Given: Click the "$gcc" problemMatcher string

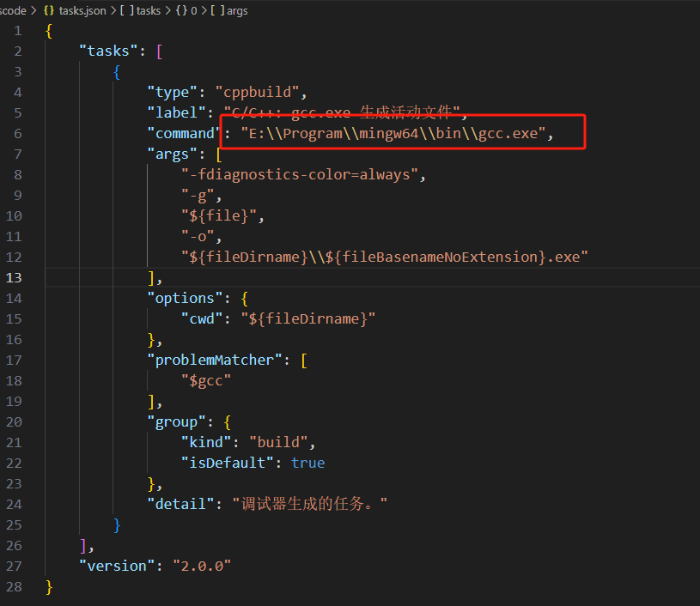Looking at the screenshot, I should (x=206, y=380).
